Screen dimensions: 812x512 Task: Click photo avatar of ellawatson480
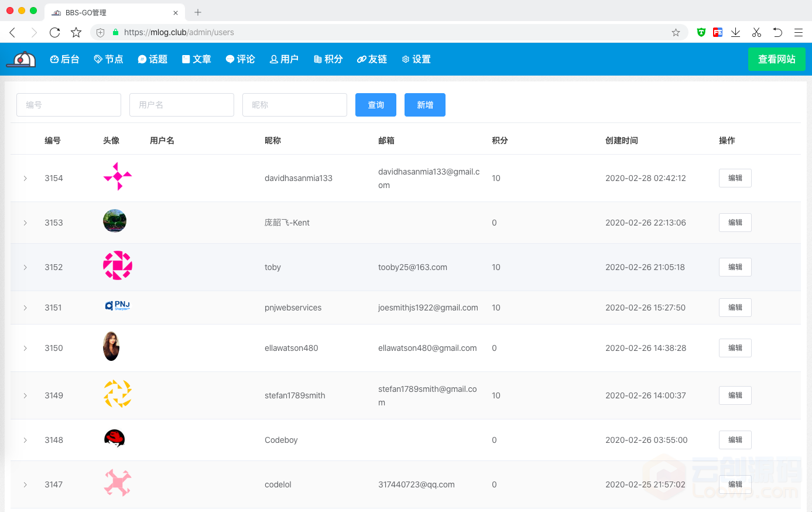click(x=111, y=346)
